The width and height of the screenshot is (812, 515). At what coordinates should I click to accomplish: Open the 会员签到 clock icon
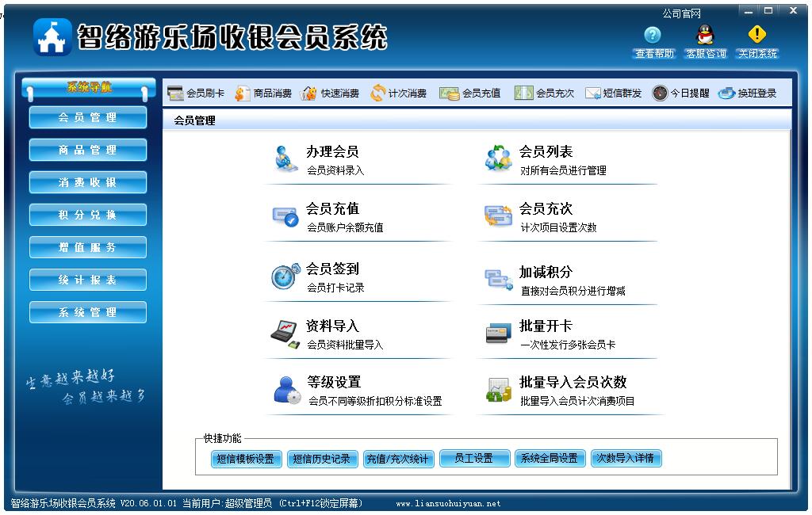[285, 277]
